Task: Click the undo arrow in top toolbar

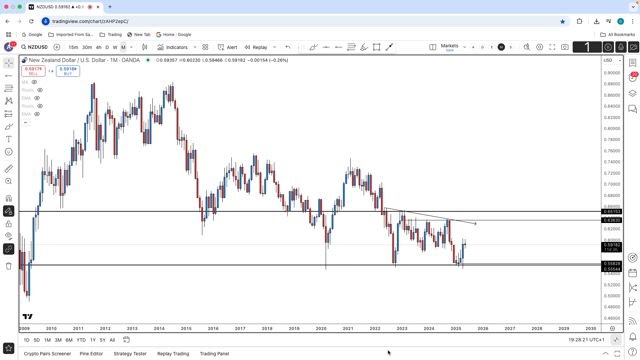Action: pos(288,47)
